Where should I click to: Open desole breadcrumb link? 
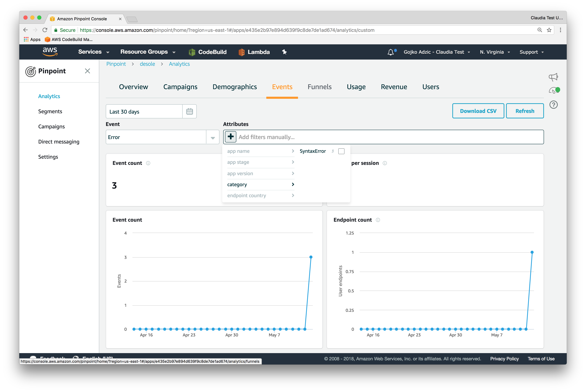(x=147, y=64)
